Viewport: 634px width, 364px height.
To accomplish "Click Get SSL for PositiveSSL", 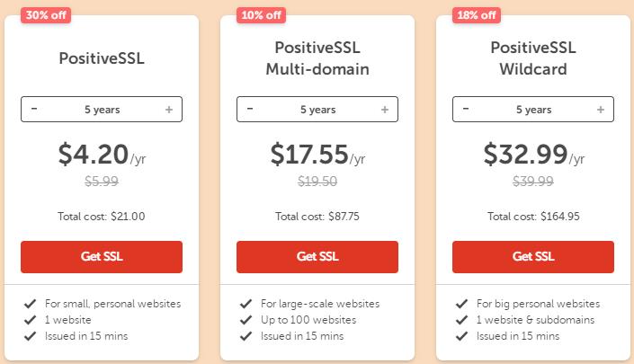I will click(102, 256).
